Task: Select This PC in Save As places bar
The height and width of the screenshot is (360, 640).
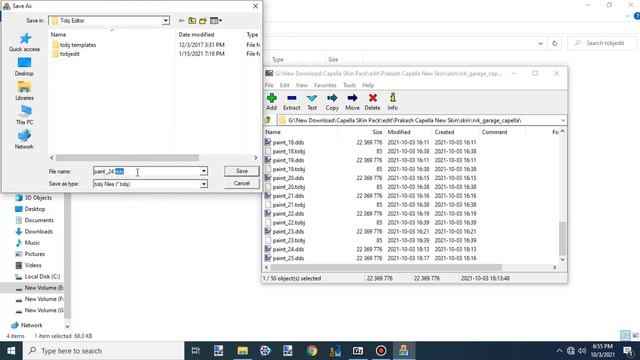Action: pos(24,115)
